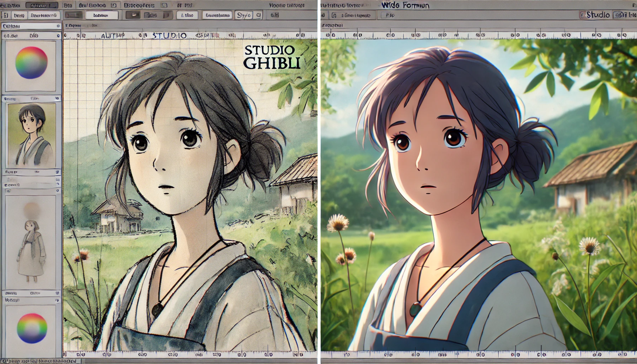Toggle the dark brush icon button in the left toolbar
The height and width of the screenshot is (364, 637).
[x=133, y=15]
